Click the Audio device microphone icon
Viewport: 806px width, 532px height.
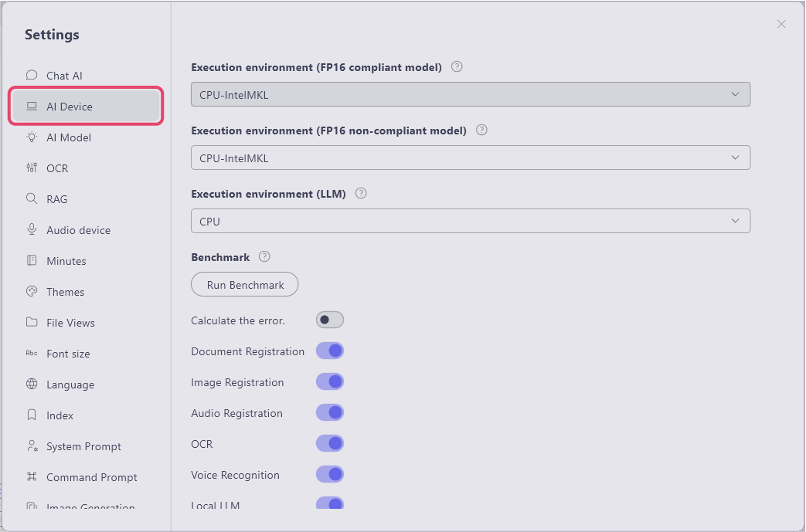[32, 230]
